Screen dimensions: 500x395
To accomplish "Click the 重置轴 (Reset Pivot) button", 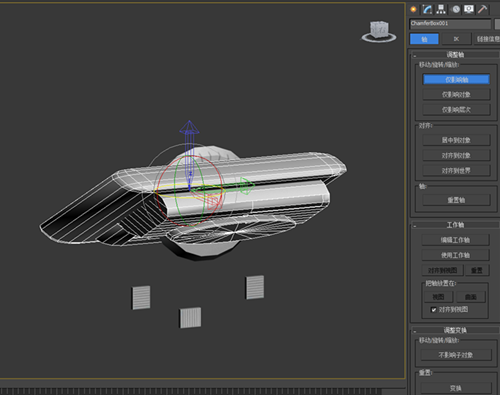I will [456, 200].
